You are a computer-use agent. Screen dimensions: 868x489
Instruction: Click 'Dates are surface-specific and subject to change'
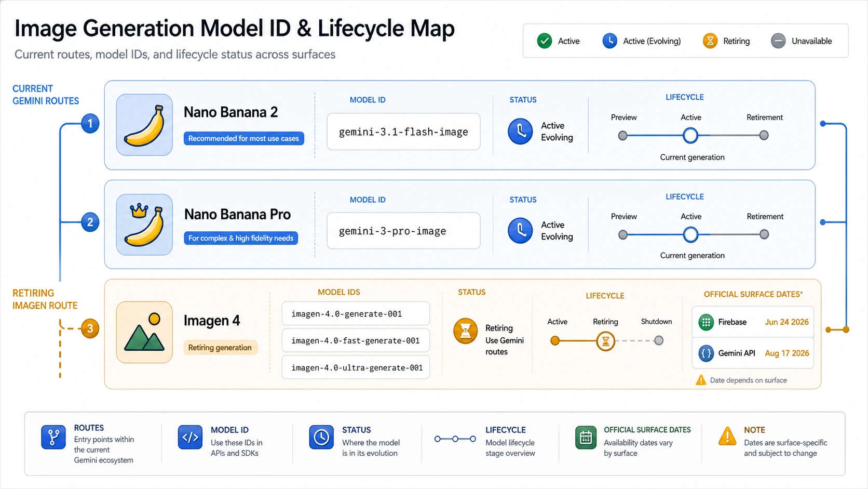click(x=785, y=448)
